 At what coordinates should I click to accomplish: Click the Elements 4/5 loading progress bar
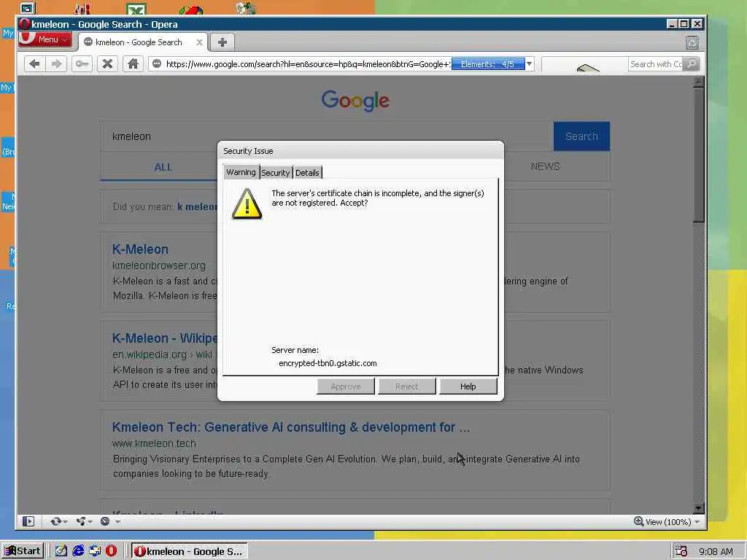[x=488, y=64]
